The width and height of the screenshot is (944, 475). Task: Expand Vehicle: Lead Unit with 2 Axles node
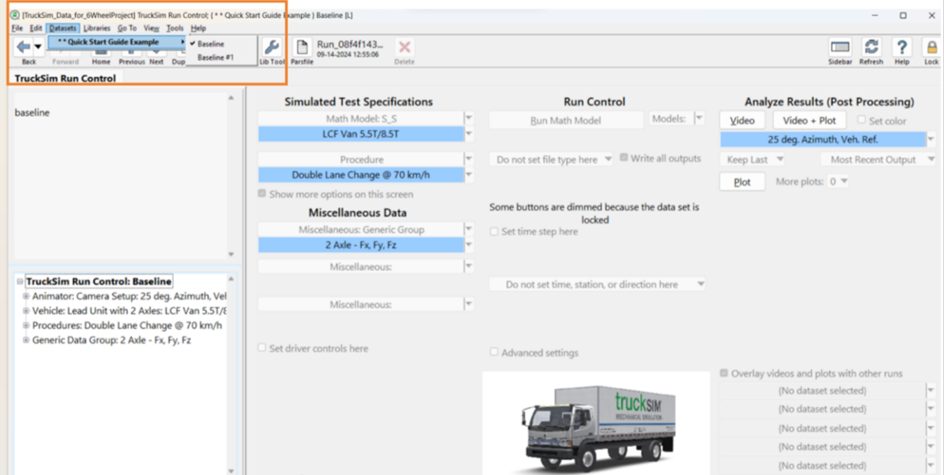[26, 311]
